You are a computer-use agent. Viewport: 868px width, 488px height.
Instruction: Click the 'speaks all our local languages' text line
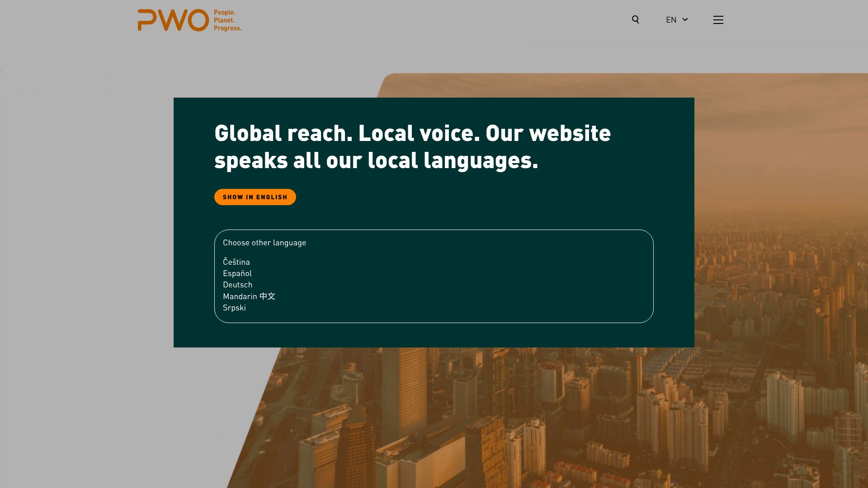coord(376,160)
